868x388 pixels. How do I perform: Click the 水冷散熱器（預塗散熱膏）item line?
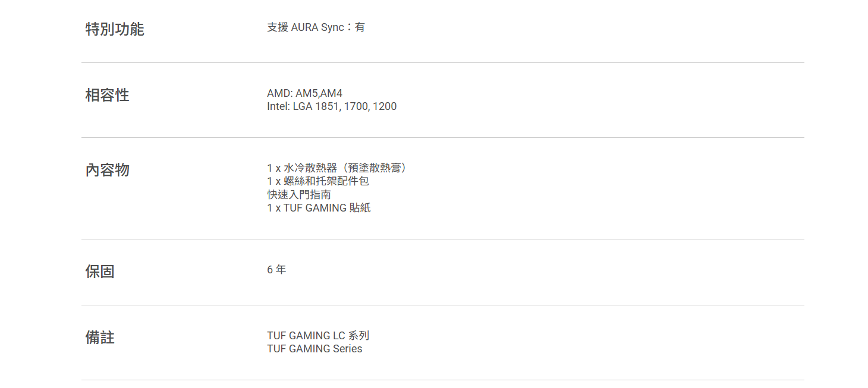tap(337, 168)
